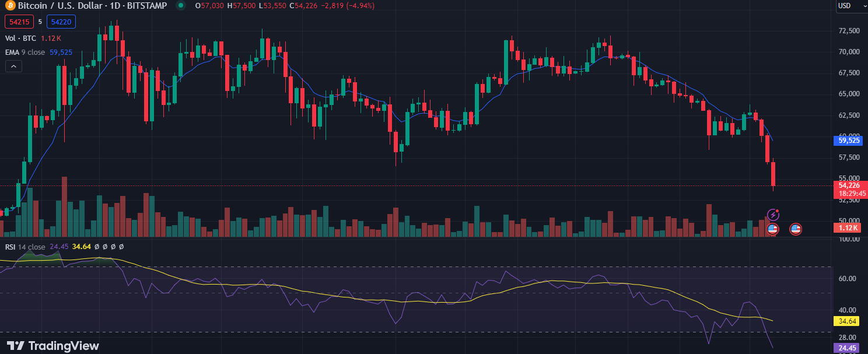Click the 70,000 price axis label
Screen dimensions: 868x354
click(849, 51)
